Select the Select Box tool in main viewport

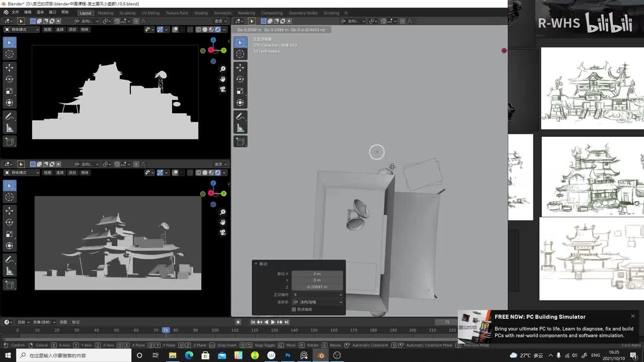click(x=240, y=42)
